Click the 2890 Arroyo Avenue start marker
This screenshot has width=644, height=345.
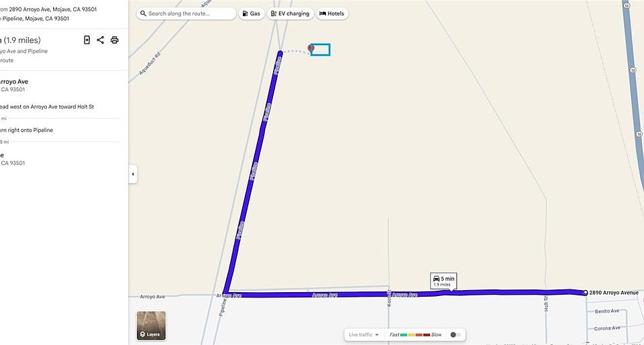(x=585, y=293)
